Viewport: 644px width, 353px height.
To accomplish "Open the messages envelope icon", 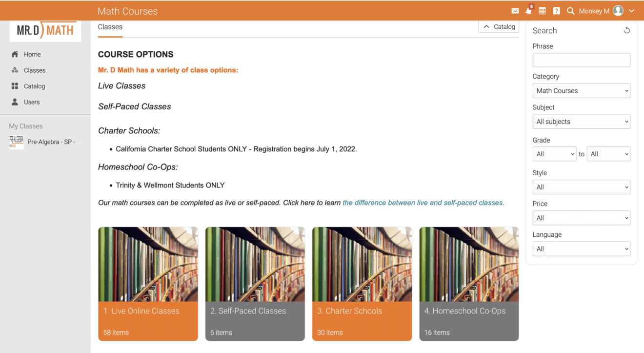I will coord(515,11).
